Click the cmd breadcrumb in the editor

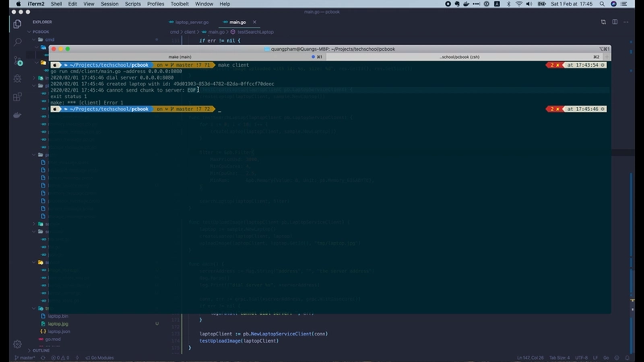[174, 31]
